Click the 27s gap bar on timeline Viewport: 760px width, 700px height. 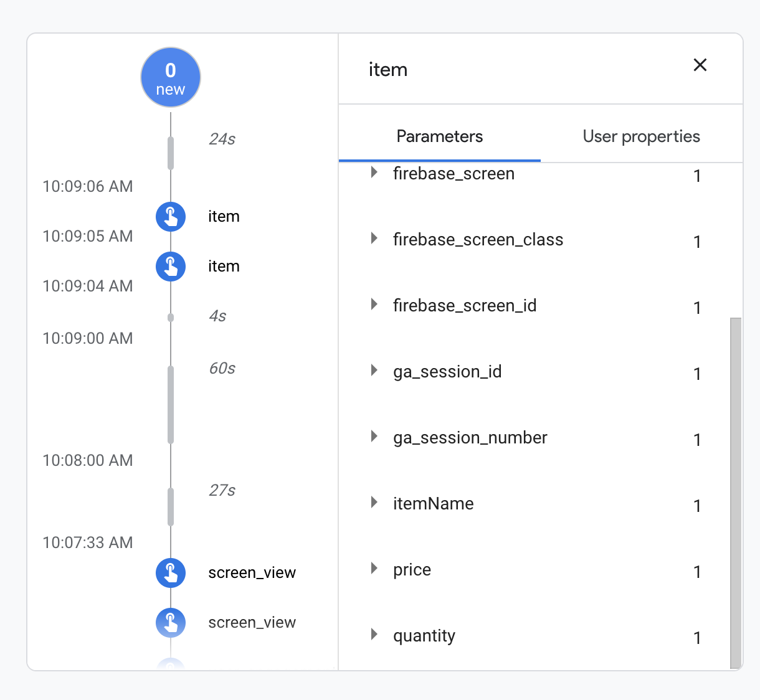click(x=171, y=506)
